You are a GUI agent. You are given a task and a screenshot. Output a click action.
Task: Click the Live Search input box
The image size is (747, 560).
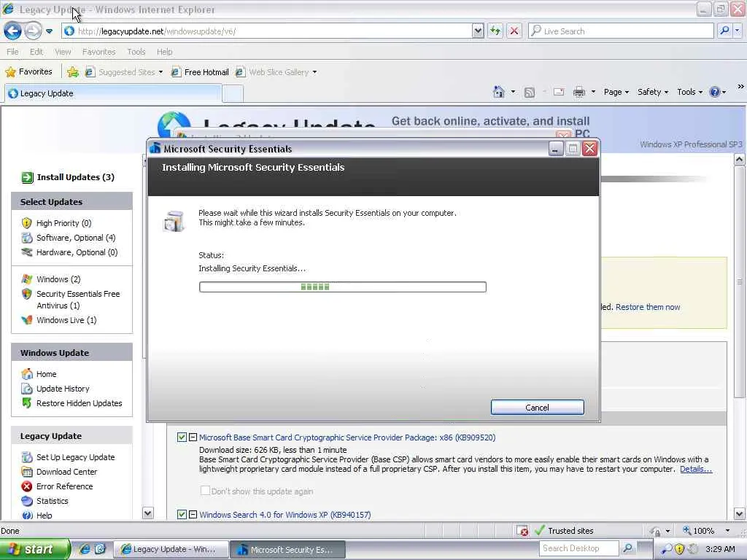622,31
